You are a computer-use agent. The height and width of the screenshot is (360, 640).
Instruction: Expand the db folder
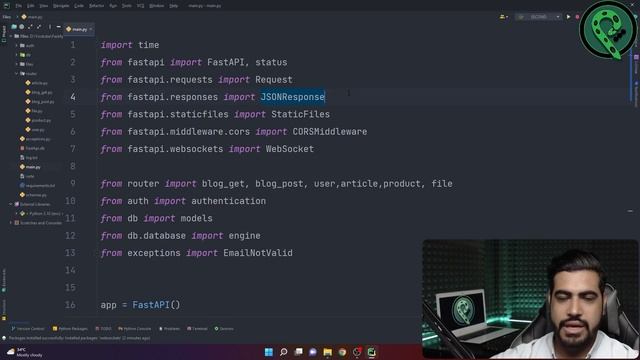17,55
